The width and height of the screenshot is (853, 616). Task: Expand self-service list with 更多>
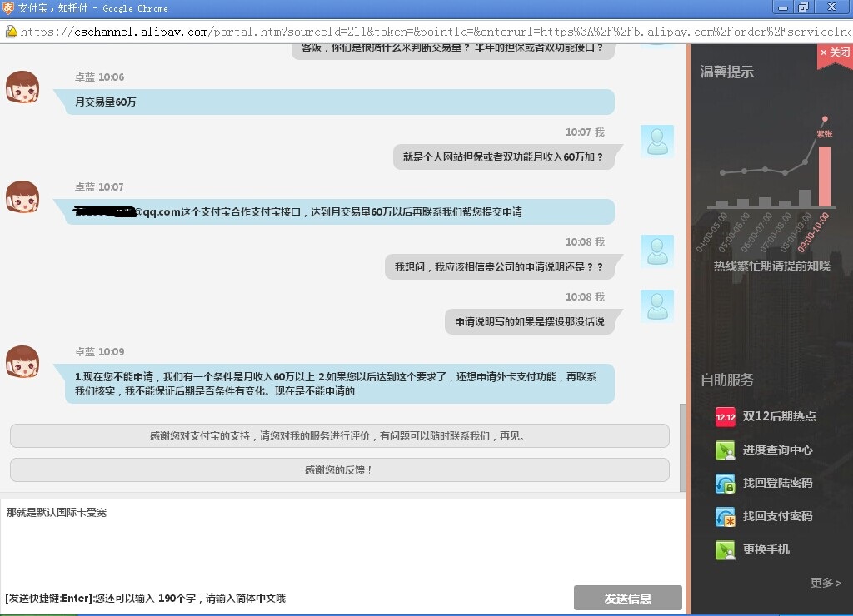[x=825, y=583]
